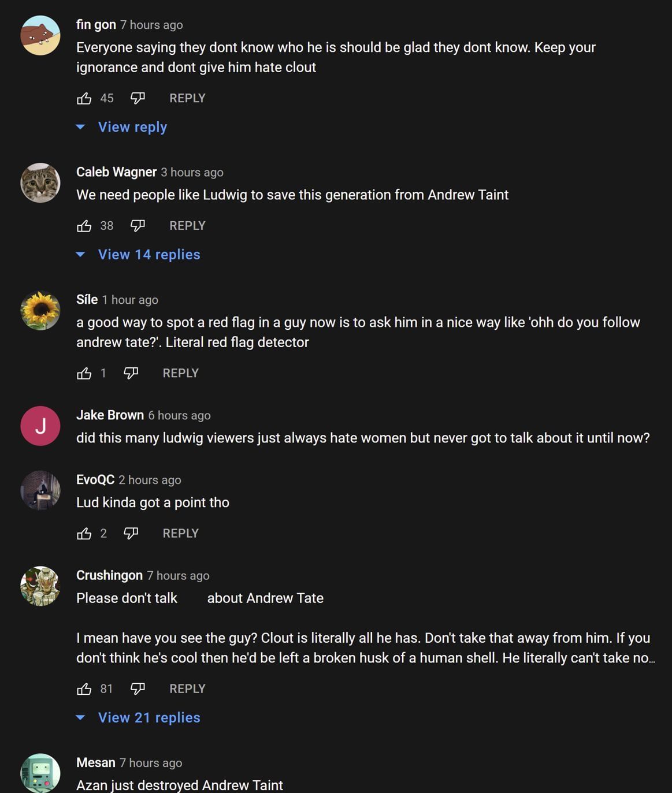Image resolution: width=672 pixels, height=793 pixels.
Task: Open Crushingon's channel name link
Action: (109, 575)
